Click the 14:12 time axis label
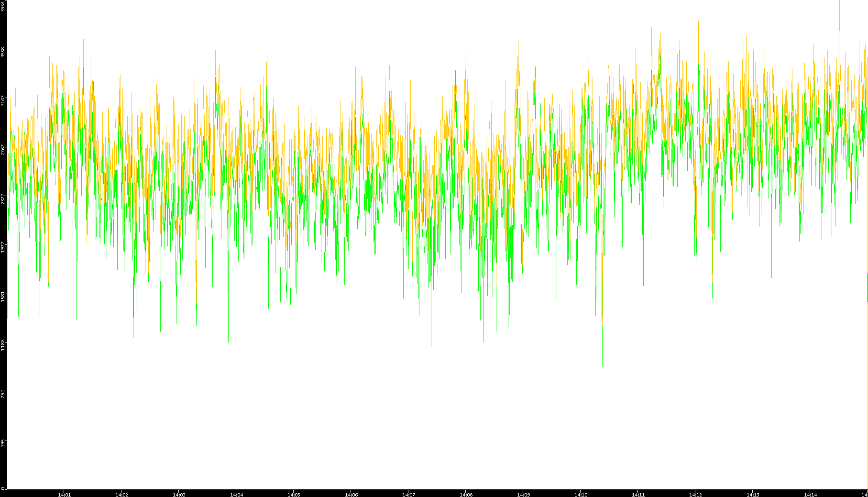The height and width of the screenshot is (497, 868). pyautogui.click(x=695, y=494)
